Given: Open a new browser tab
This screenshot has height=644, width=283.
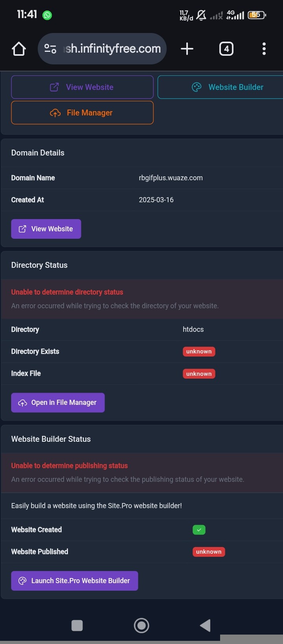Looking at the screenshot, I should click(187, 49).
